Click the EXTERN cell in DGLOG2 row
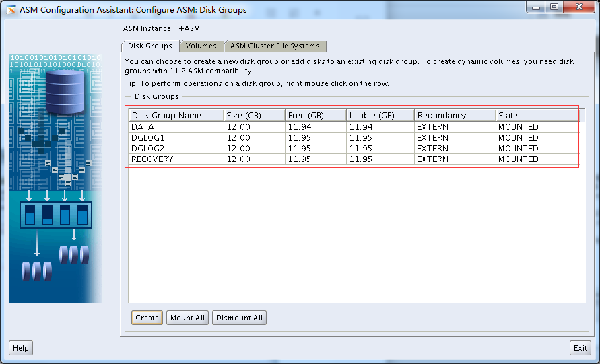The width and height of the screenshot is (600, 364). coord(455,148)
